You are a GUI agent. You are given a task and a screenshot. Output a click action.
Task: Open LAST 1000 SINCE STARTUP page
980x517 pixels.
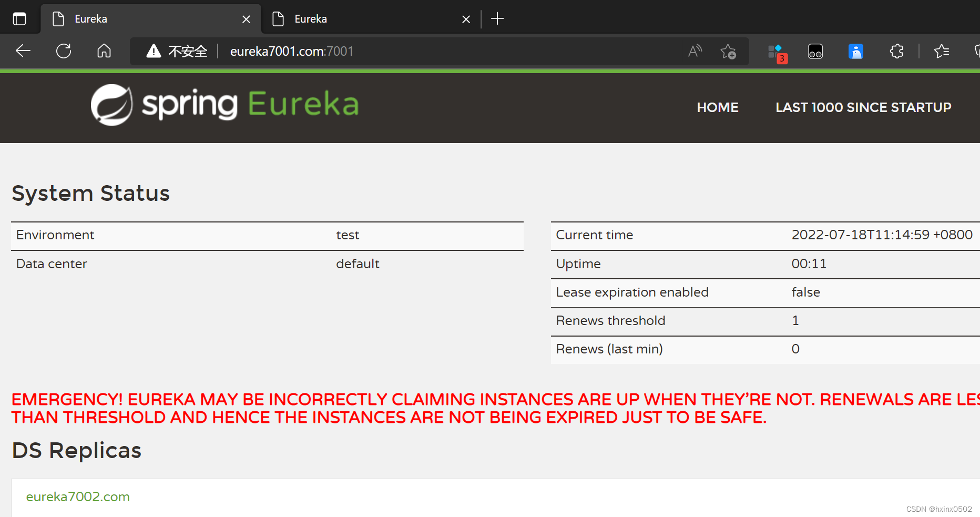[x=863, y=107]
